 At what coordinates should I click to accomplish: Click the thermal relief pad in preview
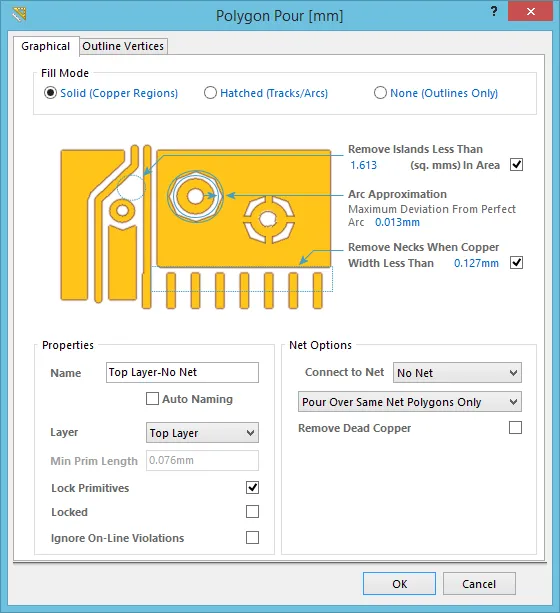[269, 219]
